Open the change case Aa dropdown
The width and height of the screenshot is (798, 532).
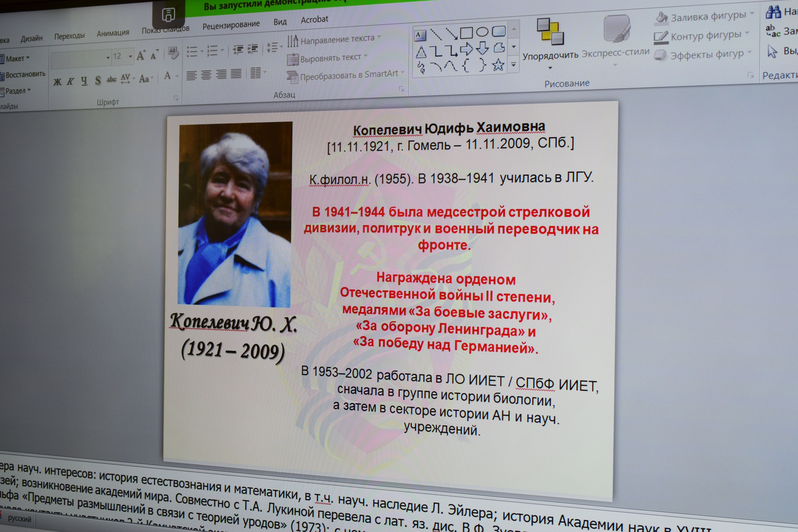pyautogui.click(x=146, y=78)
